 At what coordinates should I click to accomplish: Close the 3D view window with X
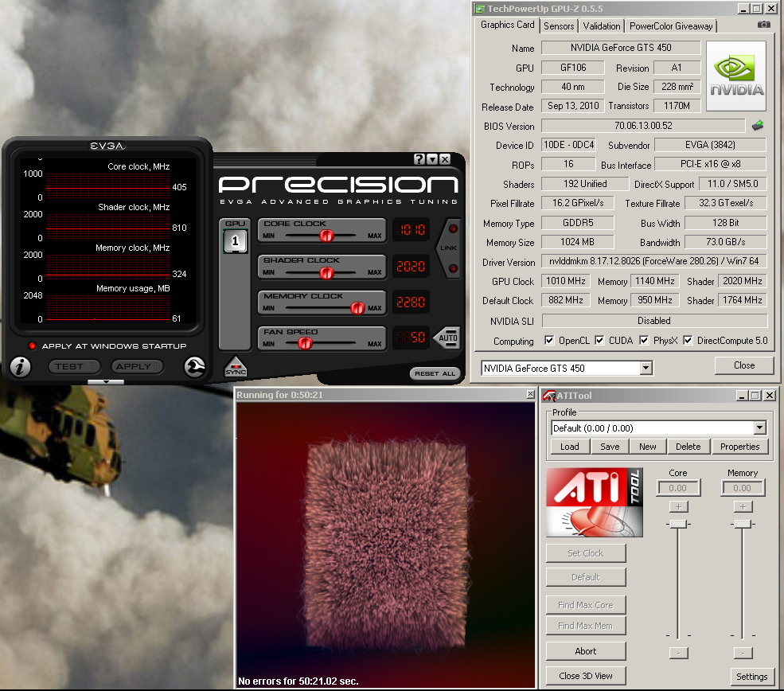(x=531, y=395)
